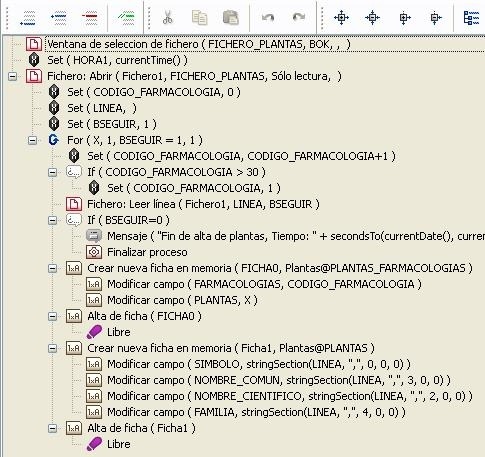Click the message icon beside Mensaje line
485x457 pixels.
(x=94, y=236)
